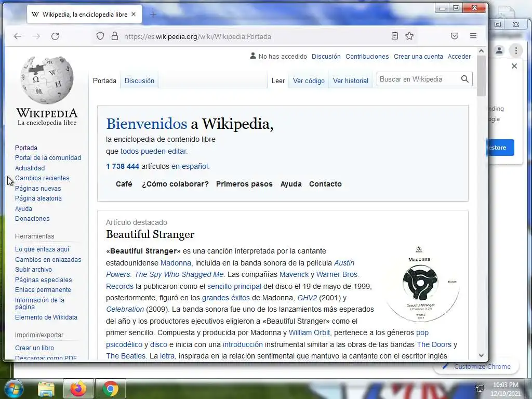The width and height of the screenshot is (532, 399).
Task: Click the page scrollbar down arrow
Action: point(481,355)
